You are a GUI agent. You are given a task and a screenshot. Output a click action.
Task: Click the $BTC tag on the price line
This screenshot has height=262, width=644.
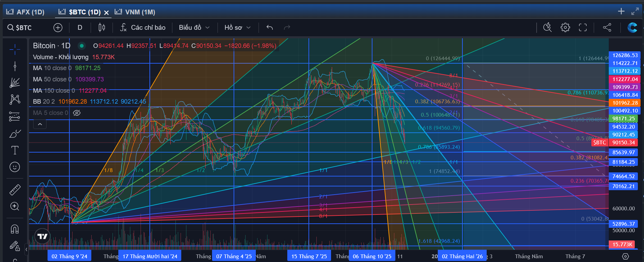coord(600,143)
